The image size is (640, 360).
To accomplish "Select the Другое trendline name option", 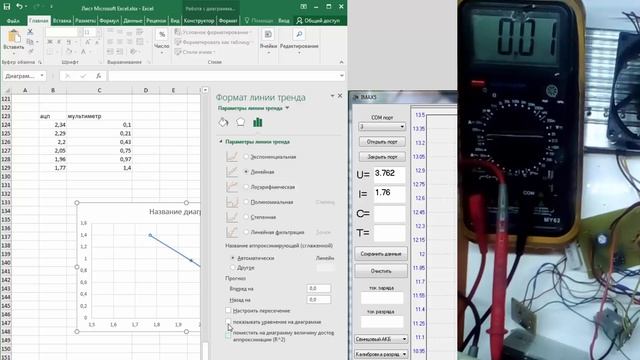I will (x=233, y=268).
